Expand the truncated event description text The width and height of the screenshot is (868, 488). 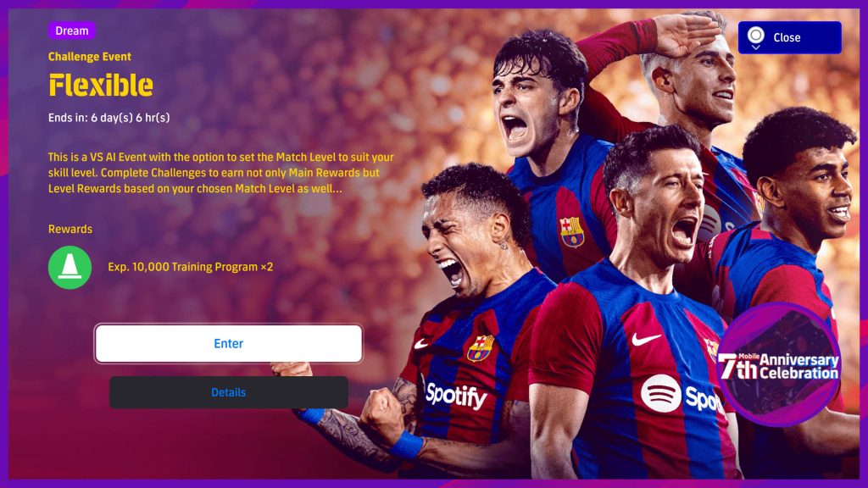[221, 173]
